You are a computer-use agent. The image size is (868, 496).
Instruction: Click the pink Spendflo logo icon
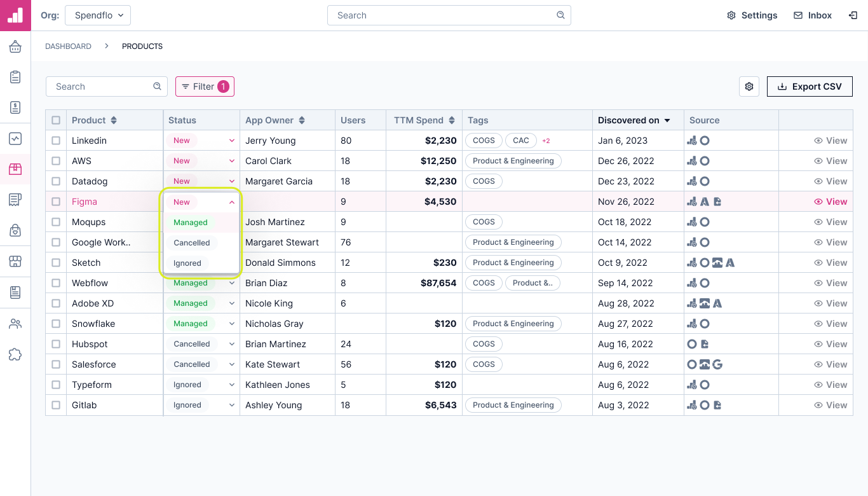coord(15,15)
